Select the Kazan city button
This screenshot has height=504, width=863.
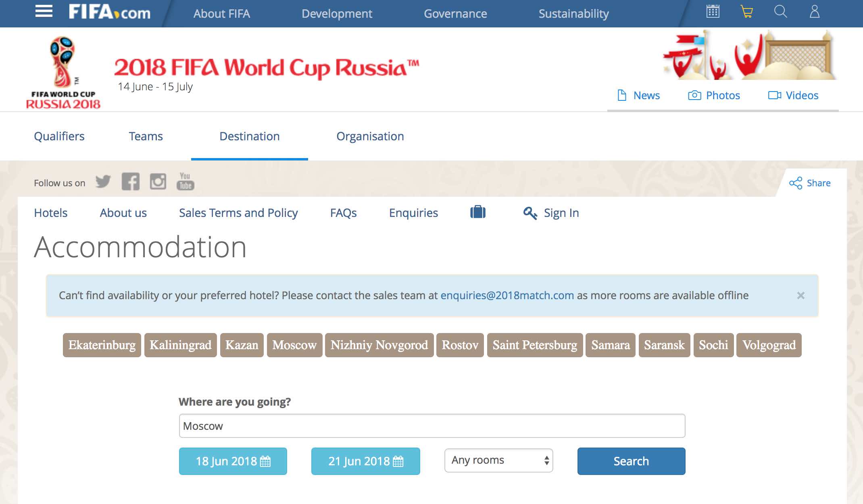(x=242, y=345)
